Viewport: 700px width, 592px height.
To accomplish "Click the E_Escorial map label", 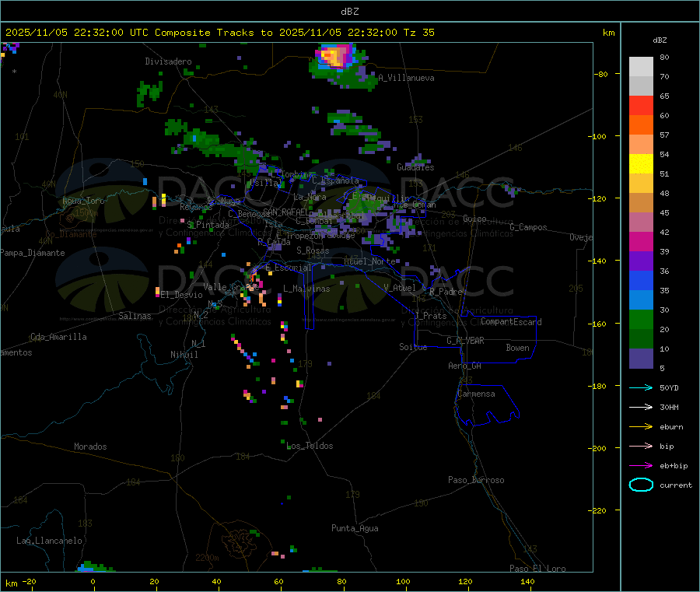I will point(288,268).
